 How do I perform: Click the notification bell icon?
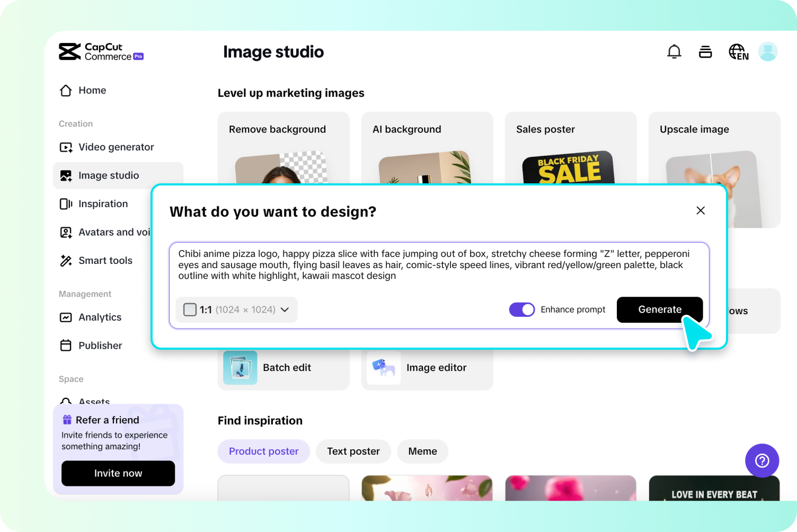click(674, 51)
